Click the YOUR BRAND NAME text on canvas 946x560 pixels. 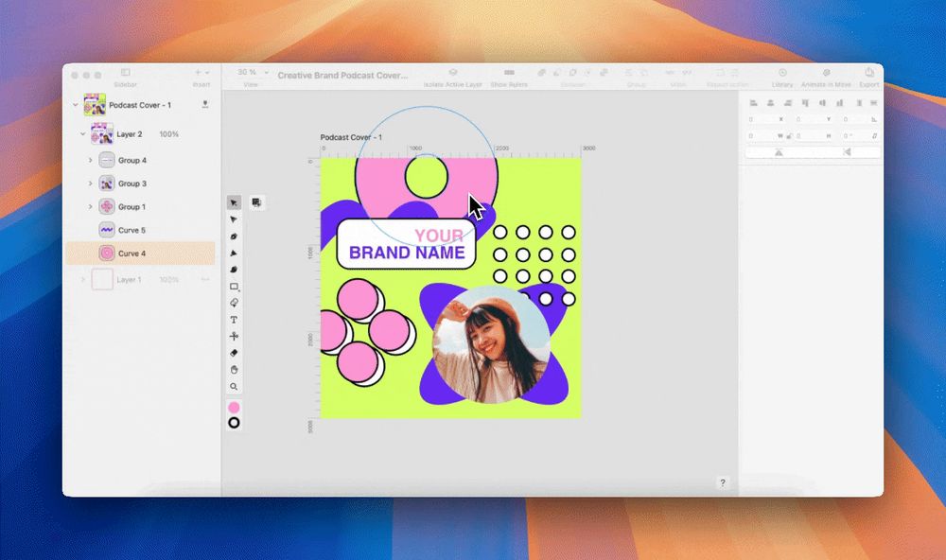pyautogui.click(x=407, y=244)
